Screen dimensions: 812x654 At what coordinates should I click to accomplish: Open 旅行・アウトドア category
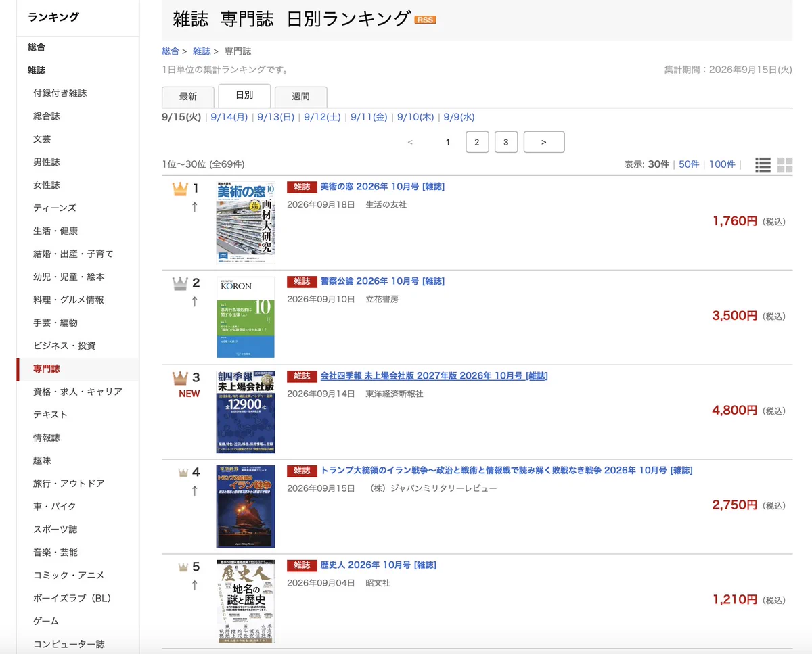point(69,484)
